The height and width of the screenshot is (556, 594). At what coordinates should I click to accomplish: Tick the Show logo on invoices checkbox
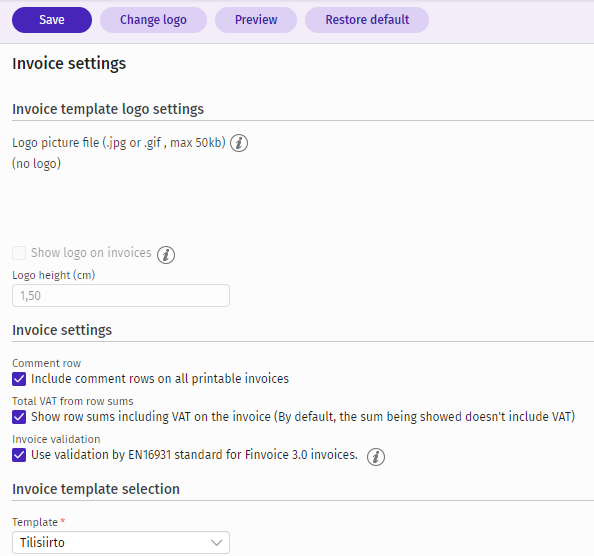[19, 253]
